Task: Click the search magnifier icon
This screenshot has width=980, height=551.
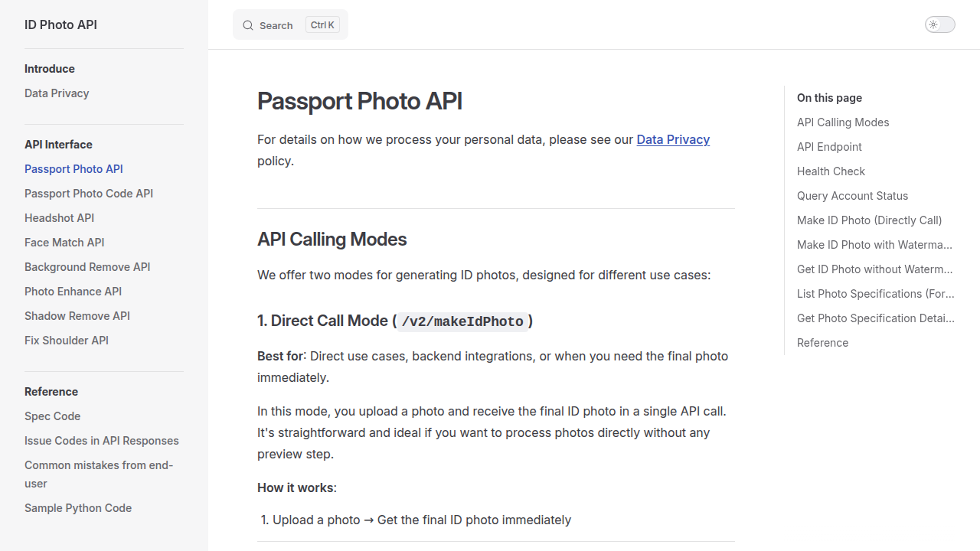Action: pos(248,25)
